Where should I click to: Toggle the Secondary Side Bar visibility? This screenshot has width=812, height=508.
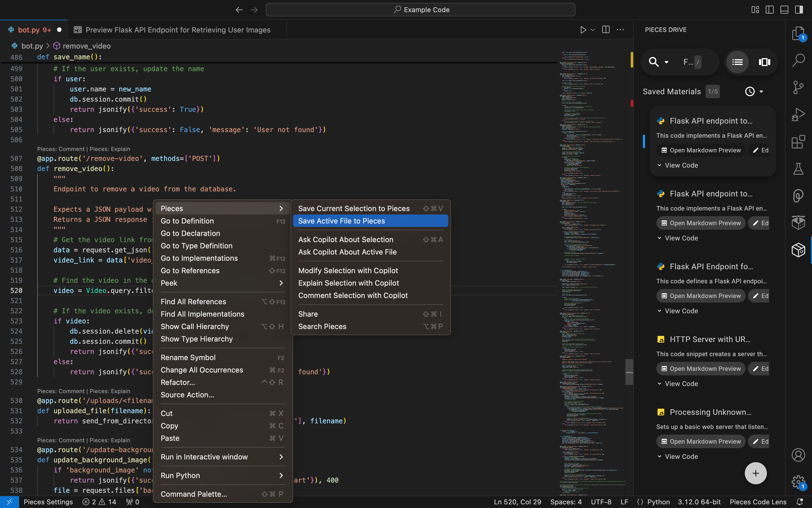pos(799,10)
